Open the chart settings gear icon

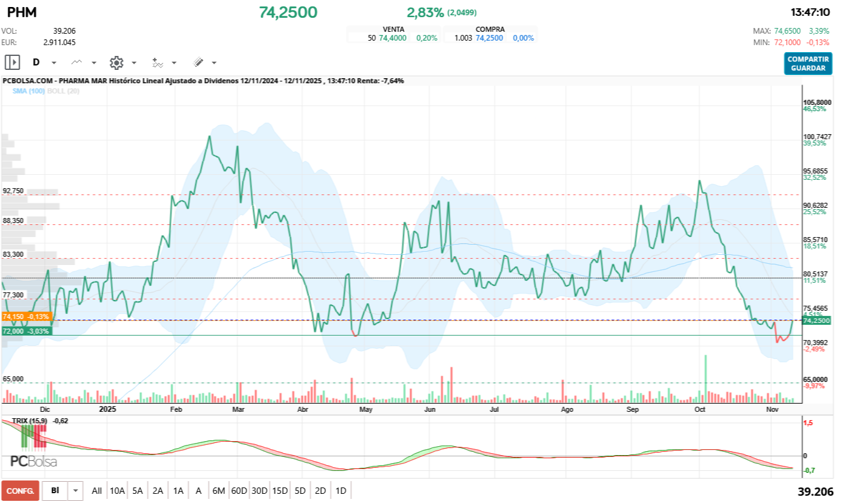click(116, 62)
